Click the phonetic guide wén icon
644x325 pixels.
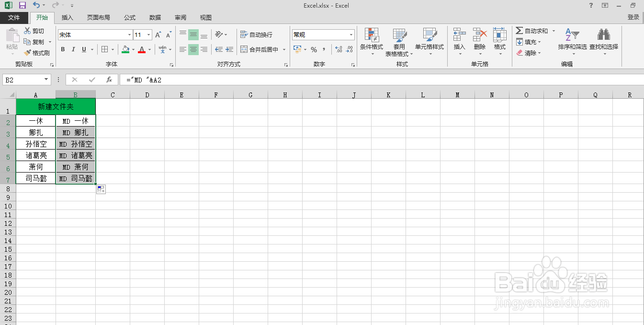coord(163,49)
